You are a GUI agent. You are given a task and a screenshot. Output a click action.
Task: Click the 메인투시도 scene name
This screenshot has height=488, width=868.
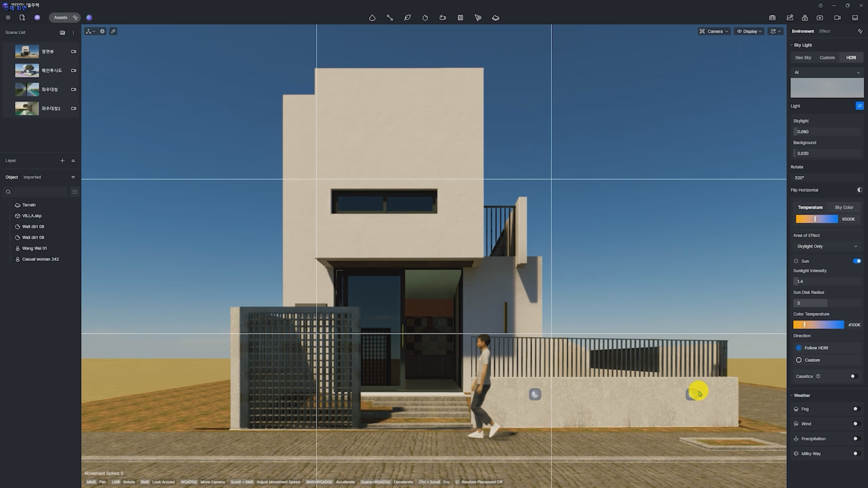(52, 70)
